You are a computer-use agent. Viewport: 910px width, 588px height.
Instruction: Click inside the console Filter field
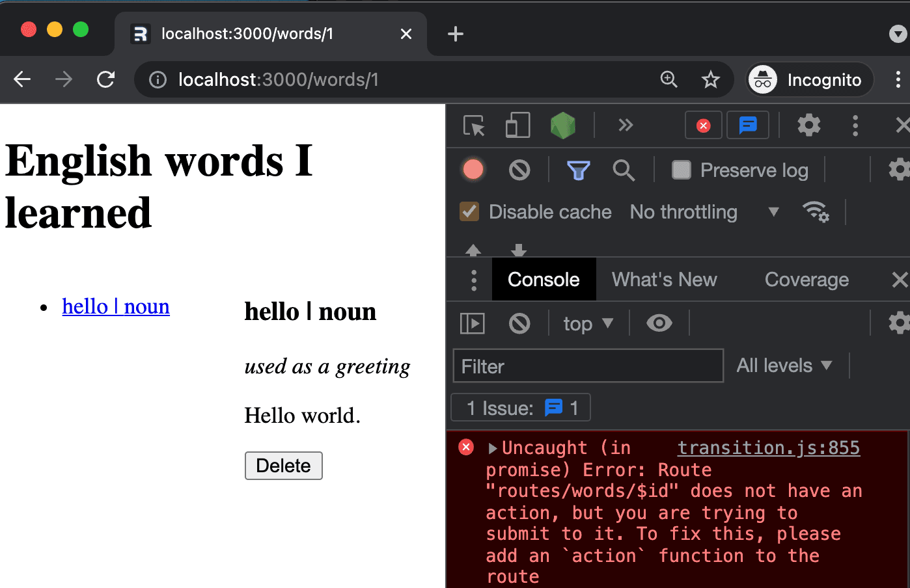coord(586,366)
